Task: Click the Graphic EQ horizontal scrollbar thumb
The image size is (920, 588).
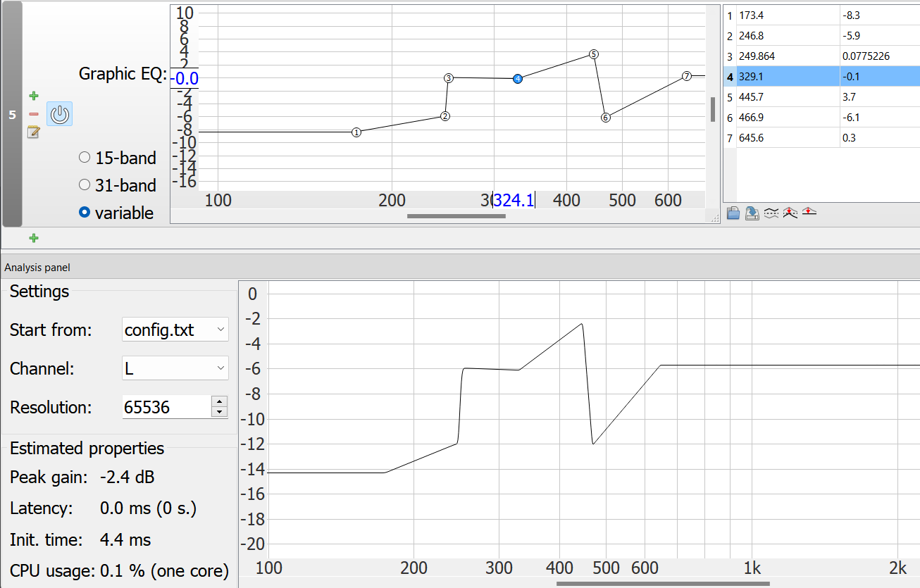Action: pos(456,216)
